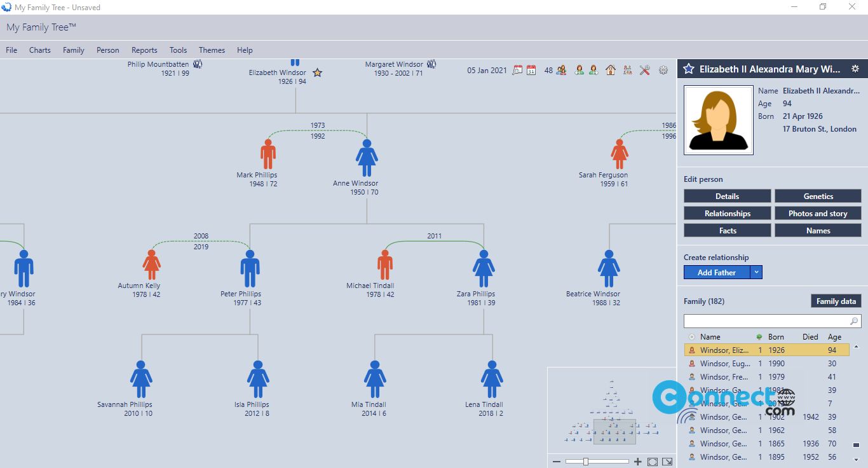Click the Photos and story button
Viewport: 868px width, 468px height.
818,213
